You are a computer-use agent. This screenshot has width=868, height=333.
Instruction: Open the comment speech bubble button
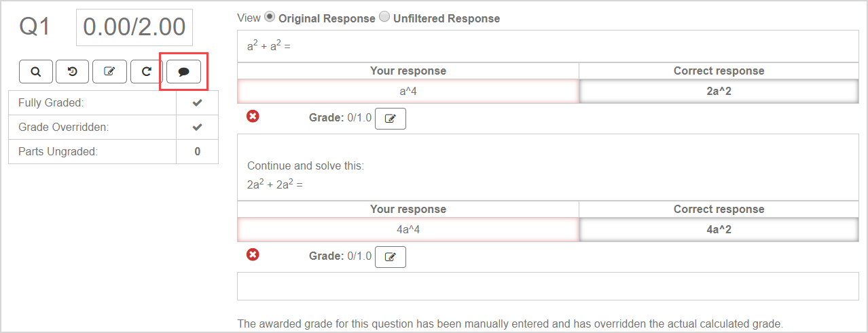(183, 71)
